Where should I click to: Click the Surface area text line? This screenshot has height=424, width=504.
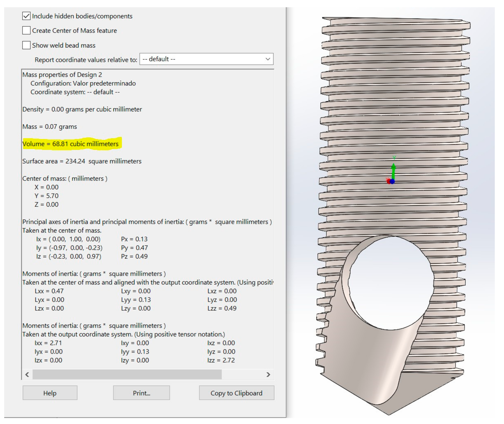tap(82, 161)
